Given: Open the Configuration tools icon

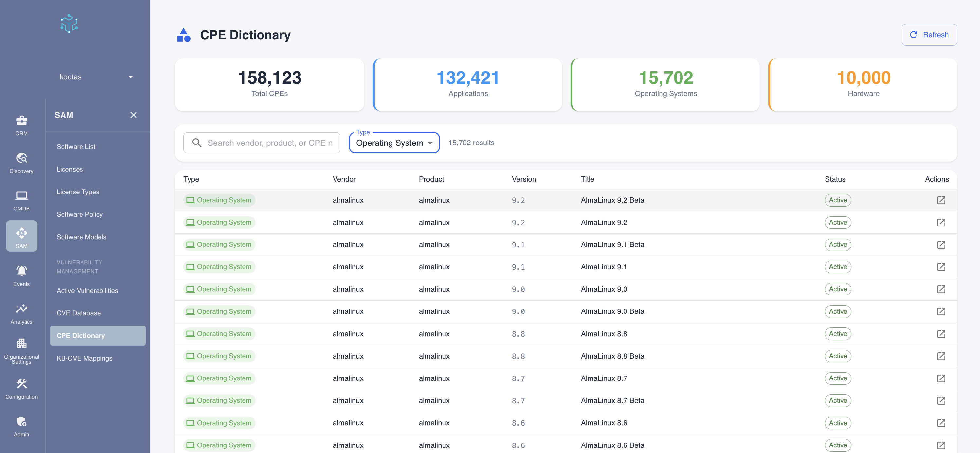Looking at the screenshot, I should pos(21,384).
